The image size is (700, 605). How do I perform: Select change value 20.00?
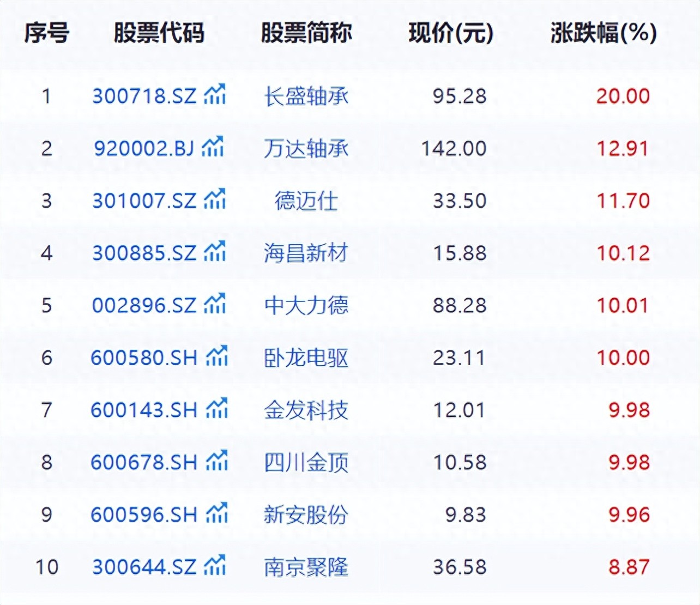623,96
